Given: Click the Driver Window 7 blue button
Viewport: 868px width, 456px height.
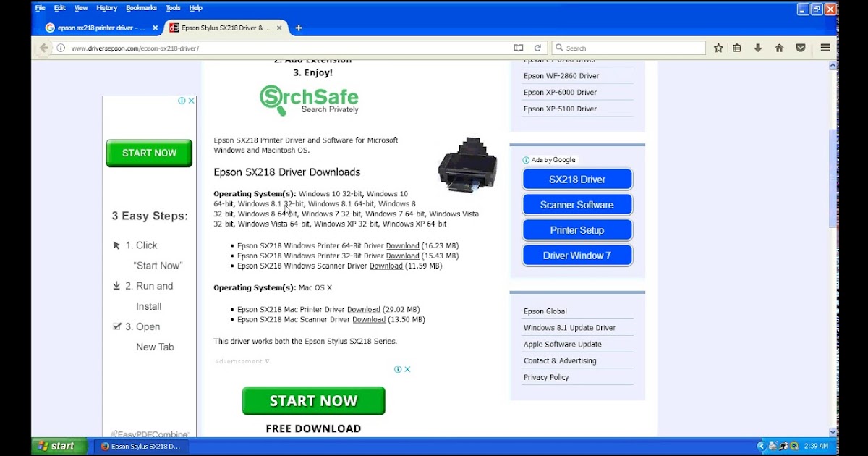Looking at the screenshot, I should (x=577, y=256).
